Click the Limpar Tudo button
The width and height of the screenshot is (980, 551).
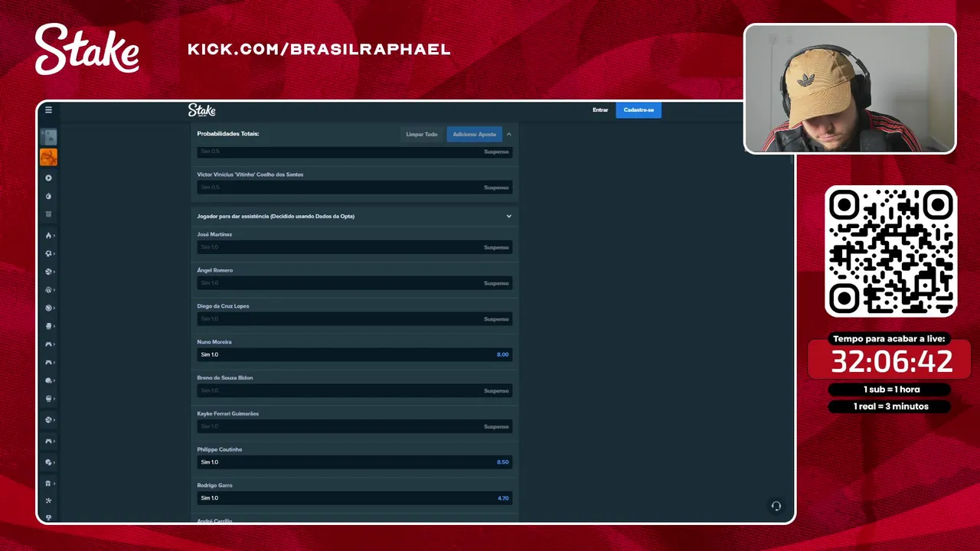pos(422,134)
